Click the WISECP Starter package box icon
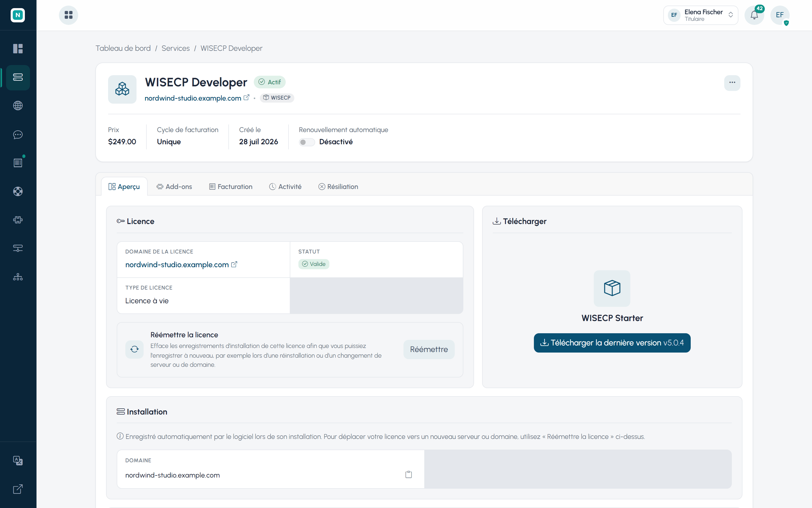This screenshot has width=812, height=508. pyautogui.click(x=612, y=288)
